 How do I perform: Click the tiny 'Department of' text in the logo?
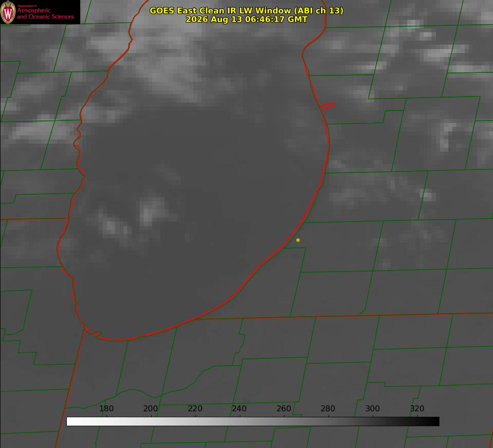(x=27, y=6)
